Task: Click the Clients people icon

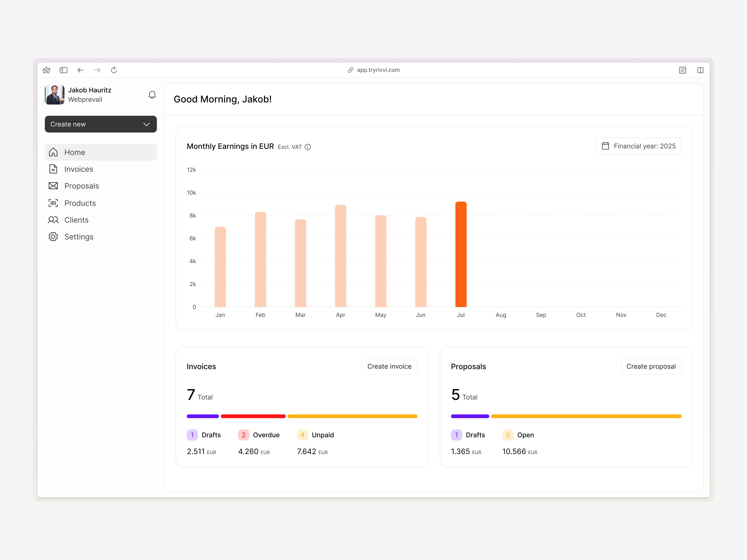Action: pos(53,220)
